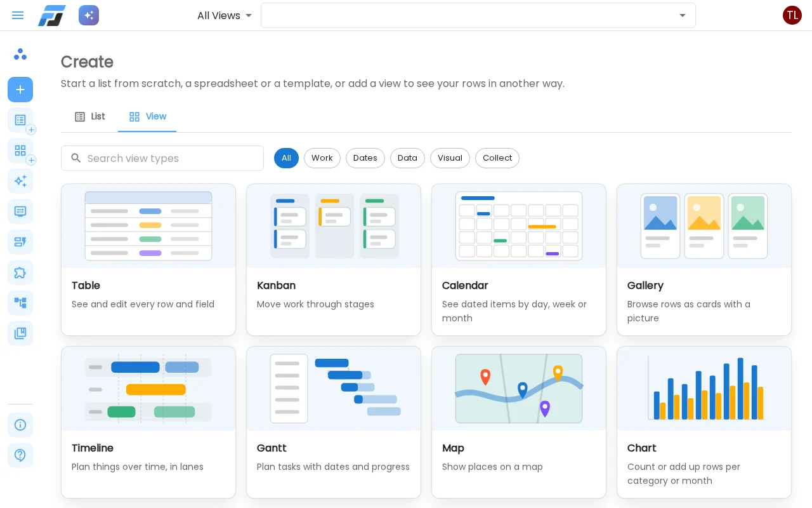812x508 pixels.
Task: Open the four-squares views icon in sidebar
Action: click(20, 150)
